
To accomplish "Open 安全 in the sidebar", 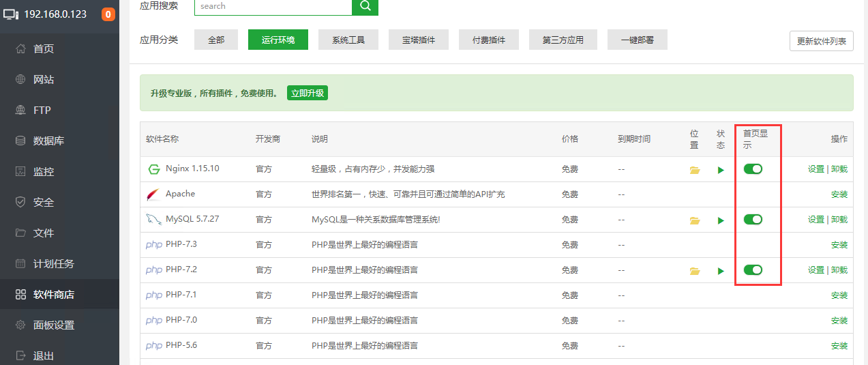I will coord(59,202).
